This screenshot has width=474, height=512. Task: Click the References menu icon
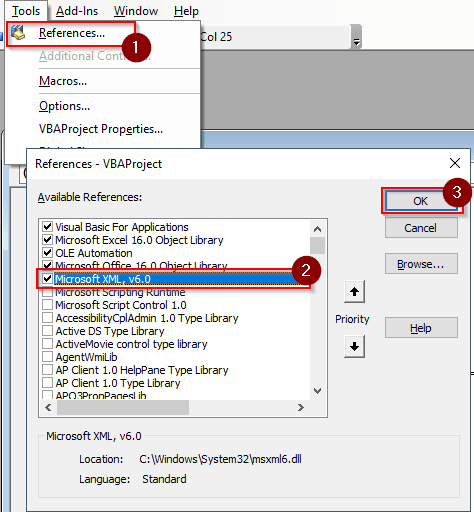(18, 33)
